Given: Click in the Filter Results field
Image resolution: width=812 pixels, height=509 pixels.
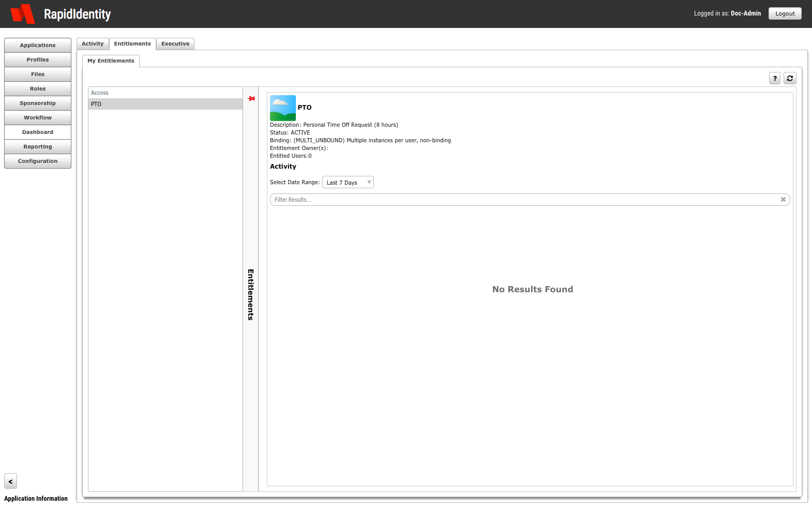Looking at the screenshot, I should coord(522,200).
